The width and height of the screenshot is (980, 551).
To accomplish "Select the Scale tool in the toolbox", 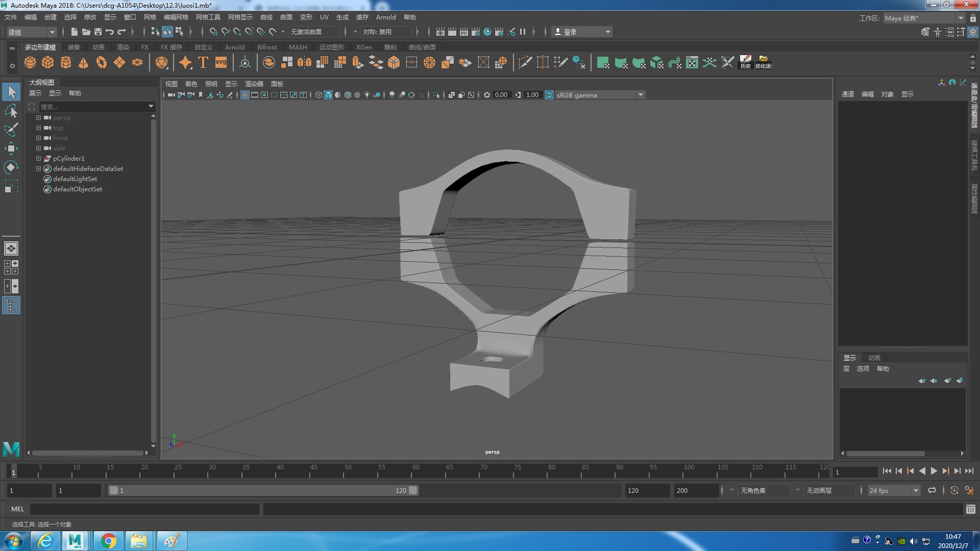I will click(11, 186).
